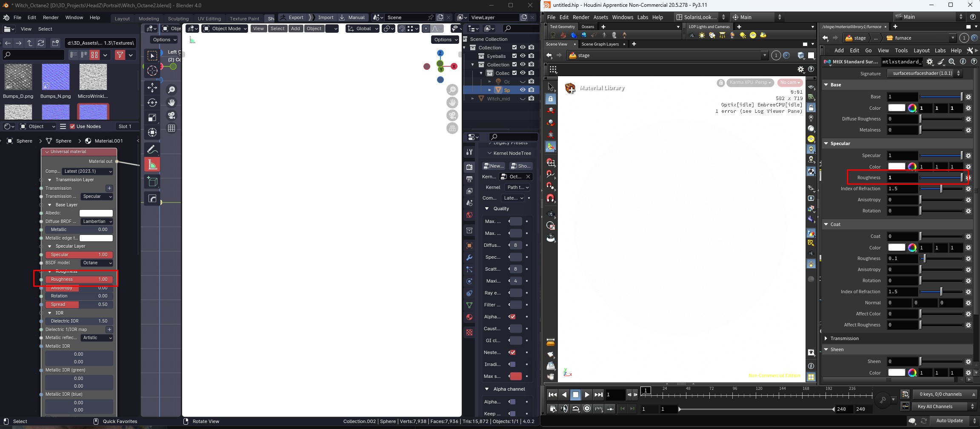Open Blender Modifier properties wrench tab

(x=469, y=257)
